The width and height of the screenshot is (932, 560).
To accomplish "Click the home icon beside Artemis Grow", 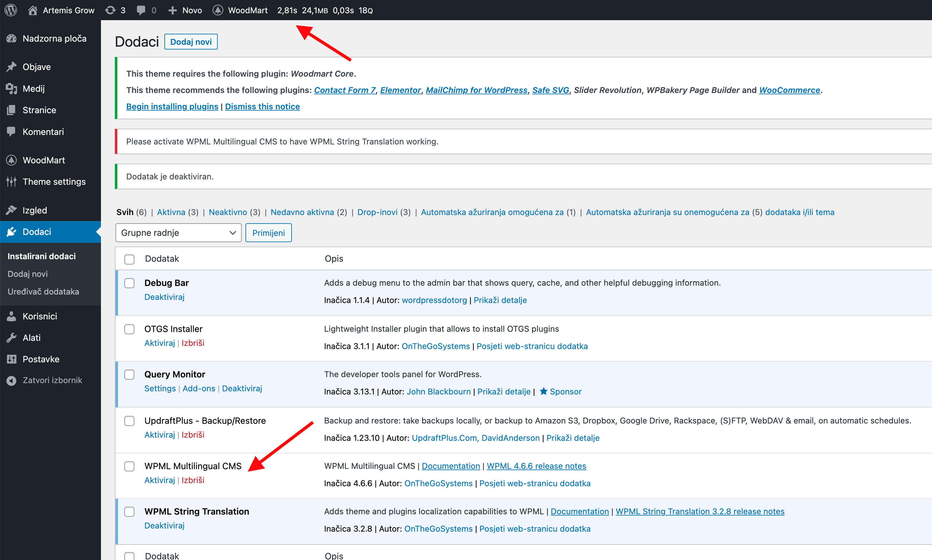I will point(32,10).
